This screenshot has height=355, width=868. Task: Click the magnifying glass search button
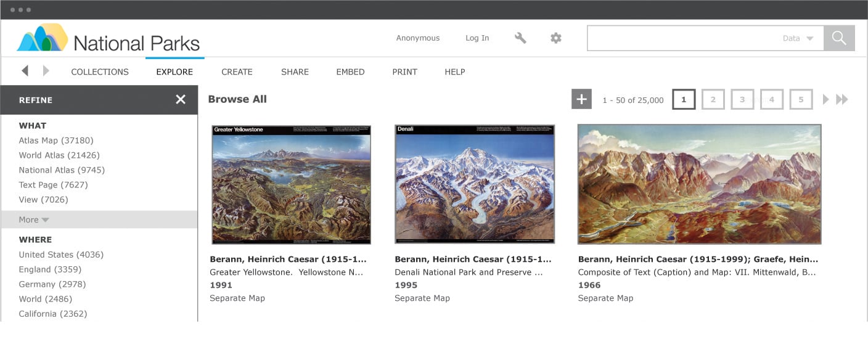839,38
